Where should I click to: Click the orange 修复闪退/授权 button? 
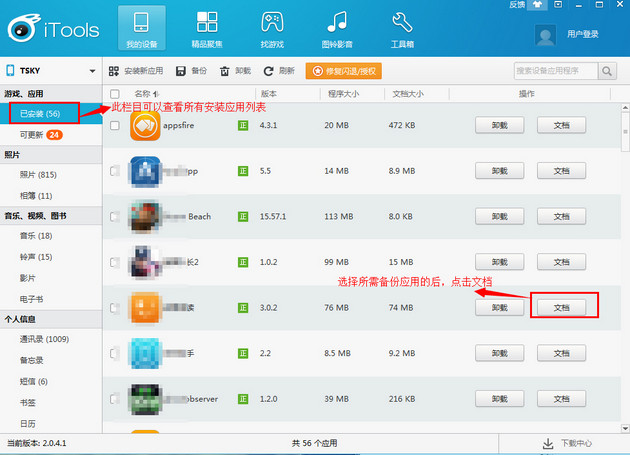344,71
